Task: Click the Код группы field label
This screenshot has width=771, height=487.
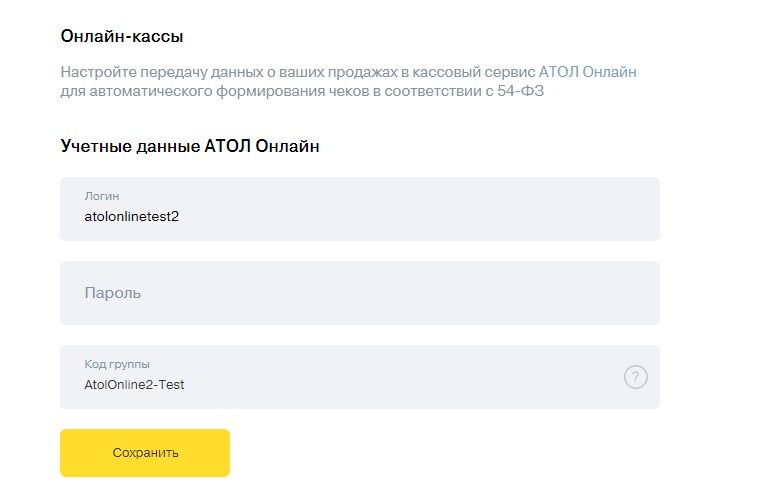Action: coord(117,364)
